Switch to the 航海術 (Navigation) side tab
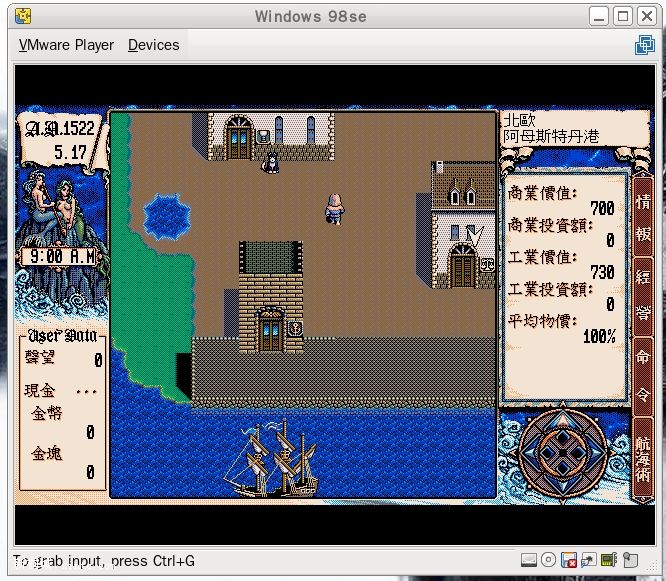The height and width of the screenshot is (581, 666). [x=643, y=457]
